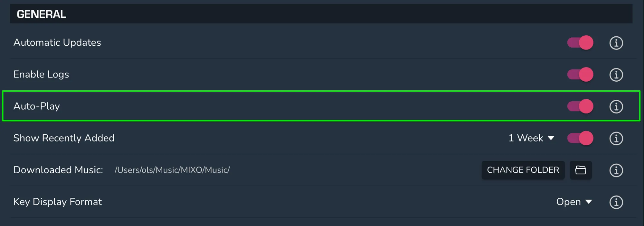
Task: Click the /Users/ols/Music/MIXO/Music/ path text
Action: click(172, 170)
